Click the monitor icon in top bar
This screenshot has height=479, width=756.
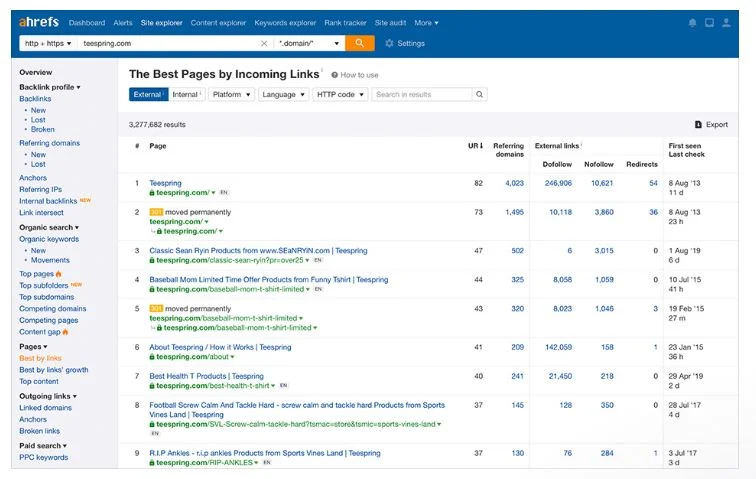pyautogui.click(x=709, y=23)
